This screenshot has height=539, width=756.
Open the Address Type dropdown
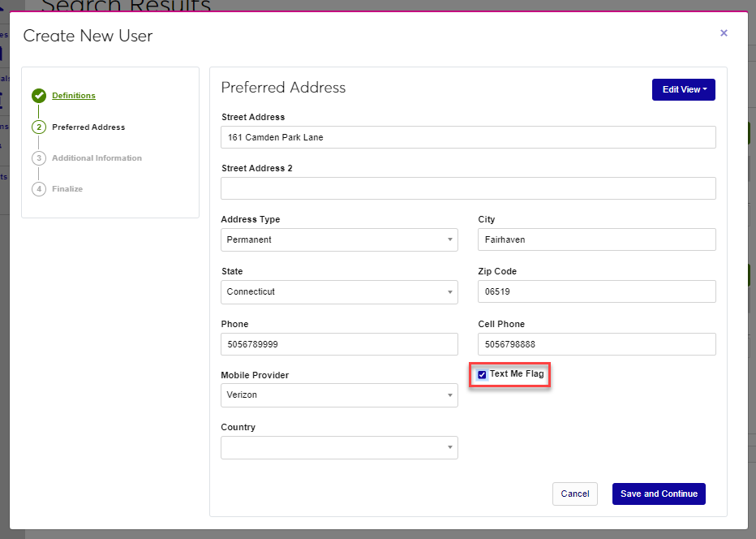(x=339, y=239)
